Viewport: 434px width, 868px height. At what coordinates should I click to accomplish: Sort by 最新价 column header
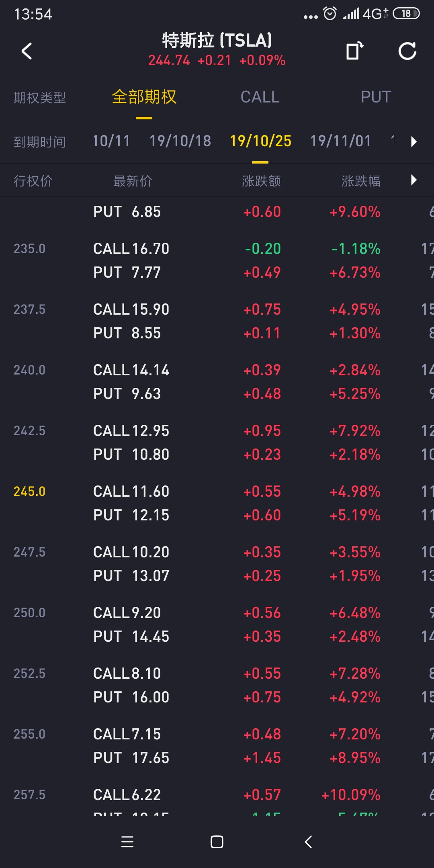pos(133,181)
